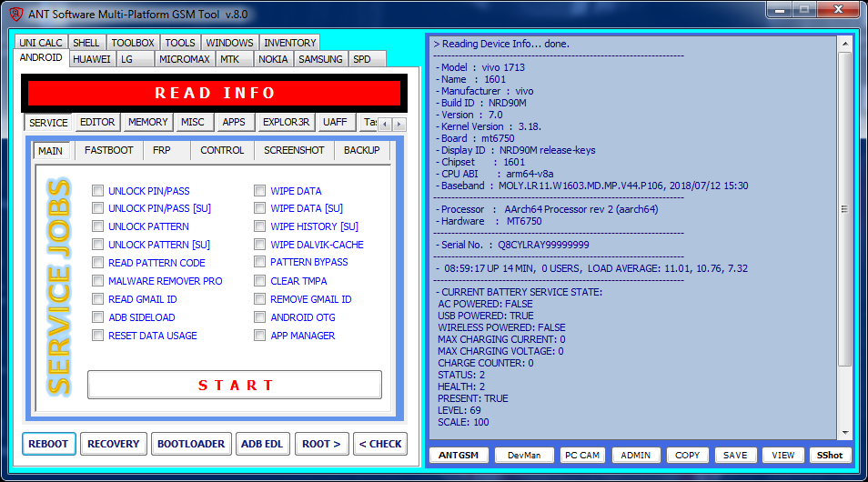Tick ADB SIDELOAD checkbox
868x482 pixels.
[98, 317]
